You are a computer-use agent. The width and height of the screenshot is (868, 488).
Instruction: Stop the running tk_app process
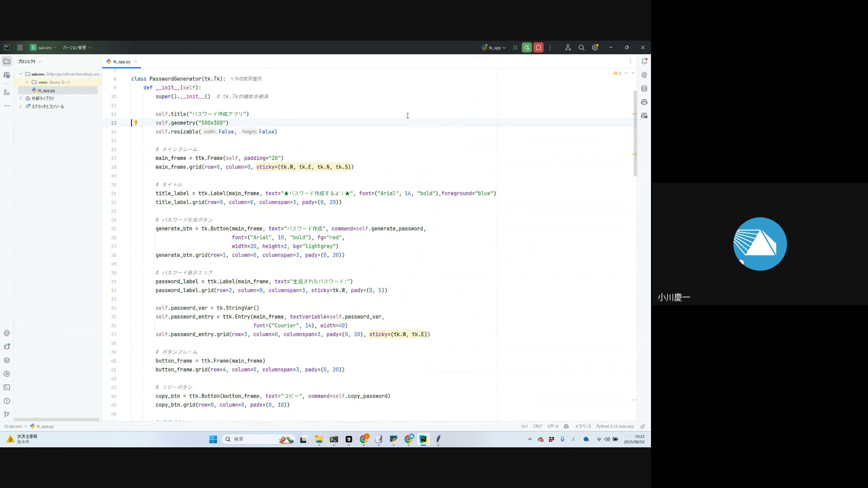pos(538,47)
